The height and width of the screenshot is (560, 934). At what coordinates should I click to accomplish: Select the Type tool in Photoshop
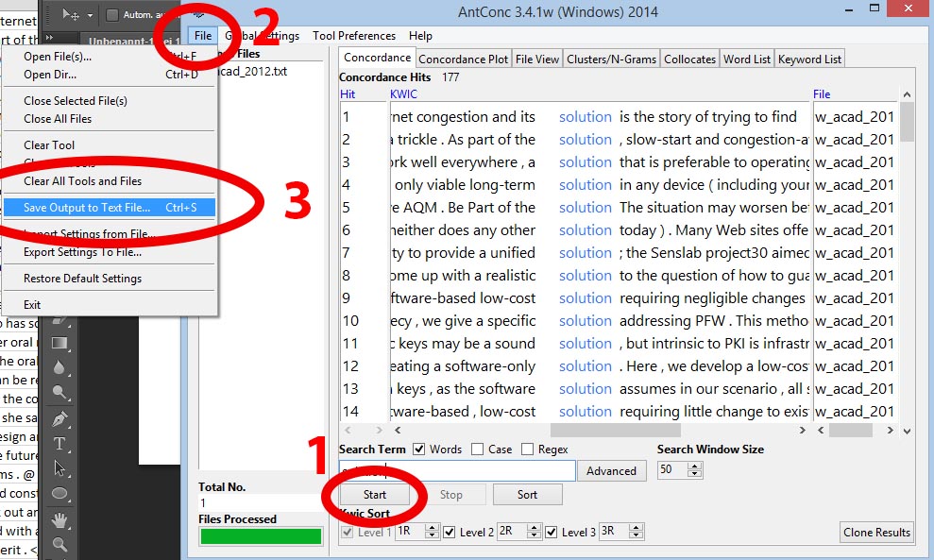[x=59, y=443]
